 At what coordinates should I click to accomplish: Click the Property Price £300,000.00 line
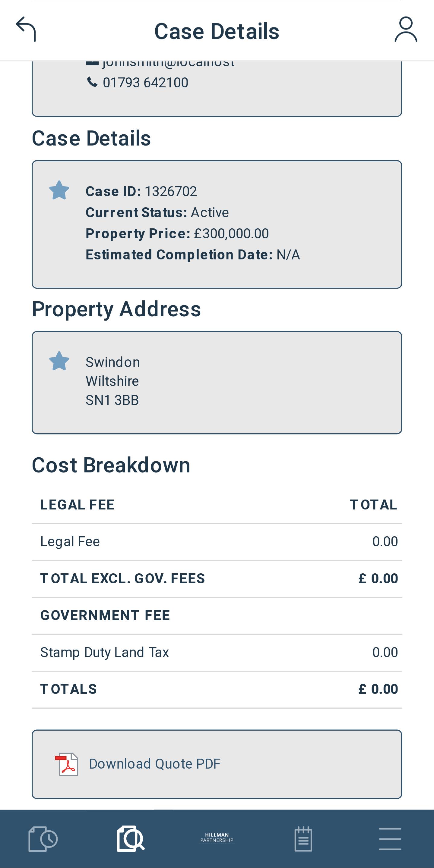177,233
